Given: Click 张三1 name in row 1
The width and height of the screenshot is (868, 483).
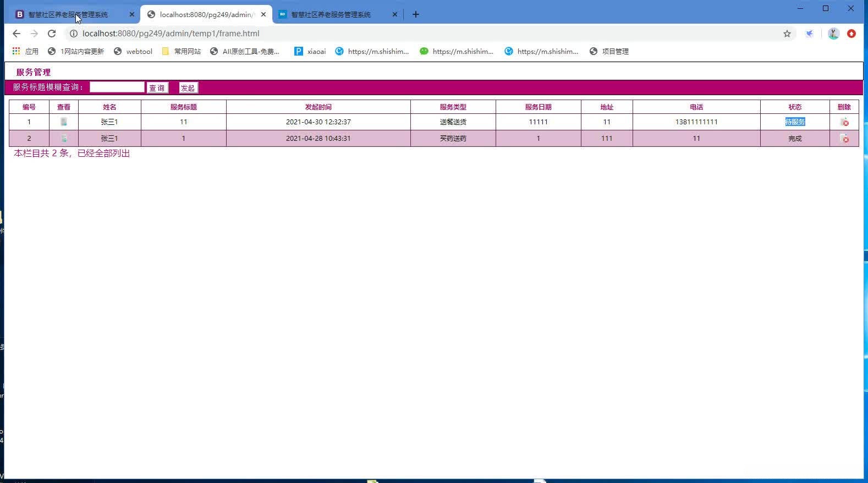Looking at the screenshot, I should 109,122.
